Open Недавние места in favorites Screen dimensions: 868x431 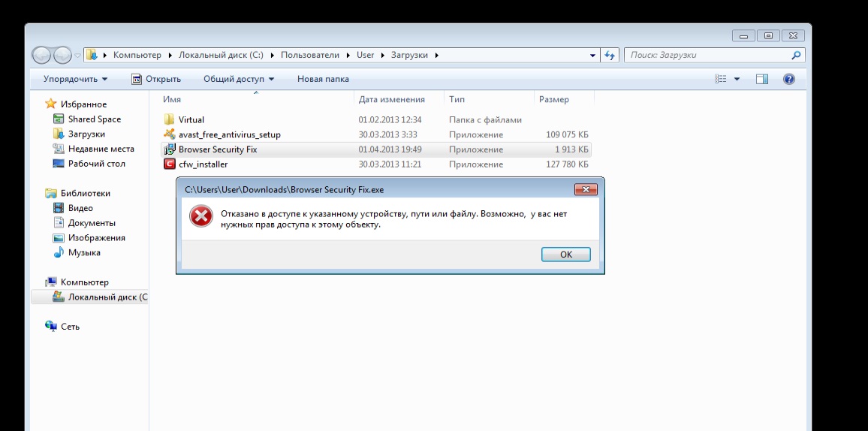tap(101, 149)
